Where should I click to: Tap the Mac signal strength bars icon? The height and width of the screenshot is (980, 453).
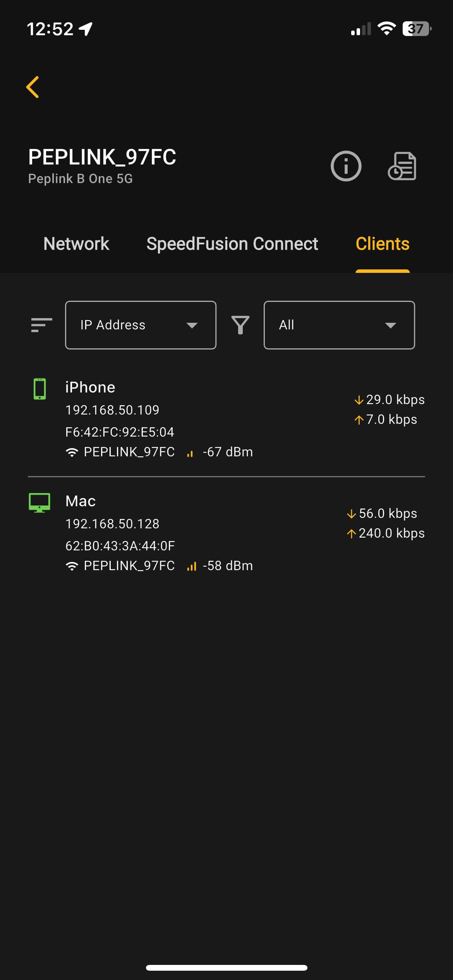pos(192,566)
